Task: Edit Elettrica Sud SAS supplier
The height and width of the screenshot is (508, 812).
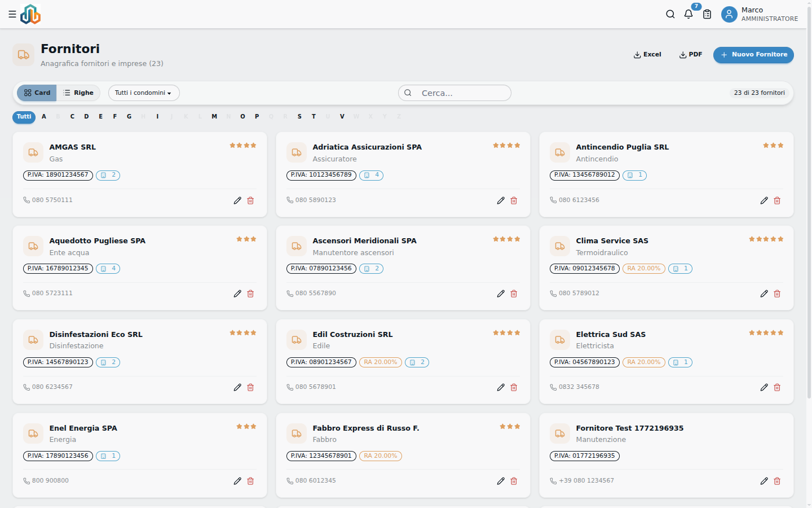Action: 764,387
